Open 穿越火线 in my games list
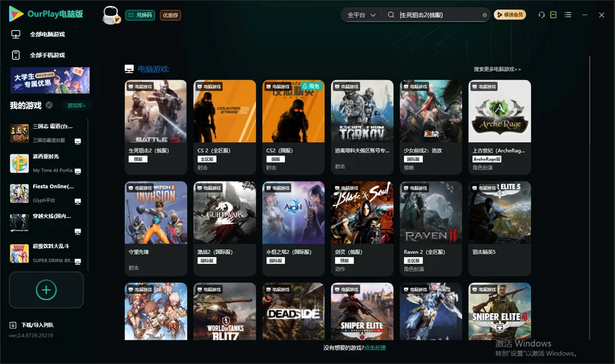 tap(47, 223)
